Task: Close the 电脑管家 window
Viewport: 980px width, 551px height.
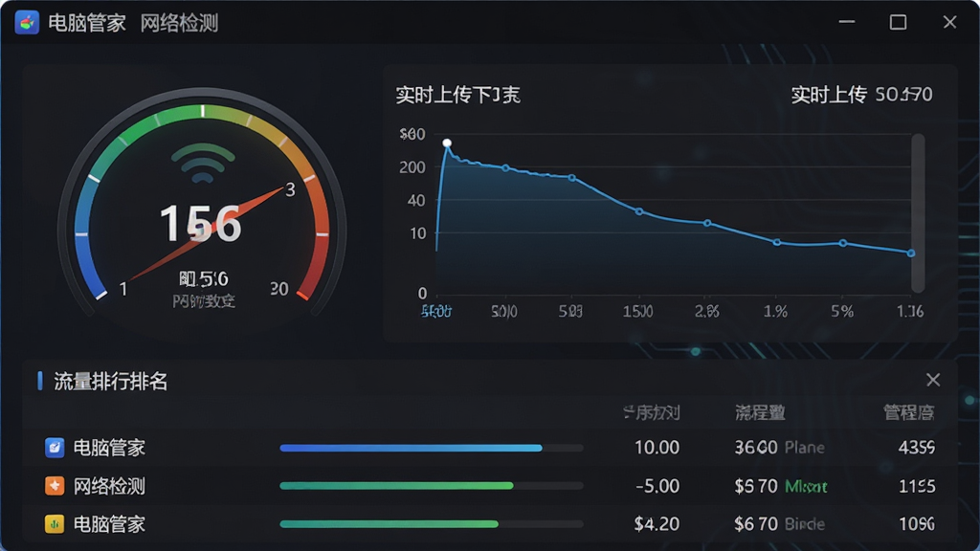Action: tap(949, 23)
